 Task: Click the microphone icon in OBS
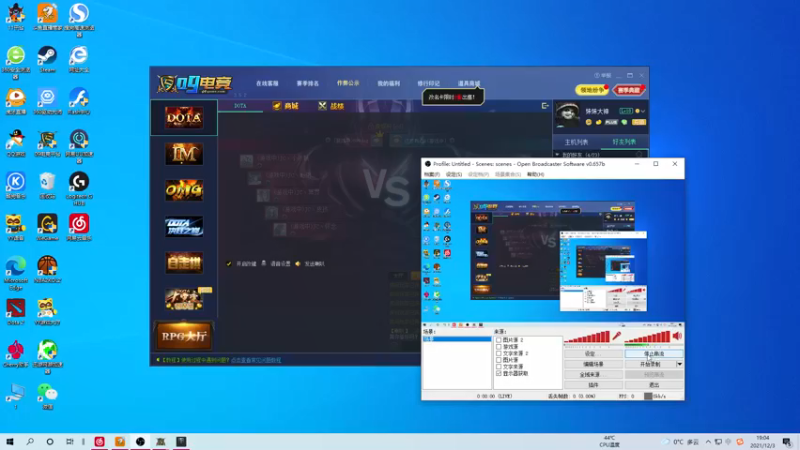tap(616, 336)
